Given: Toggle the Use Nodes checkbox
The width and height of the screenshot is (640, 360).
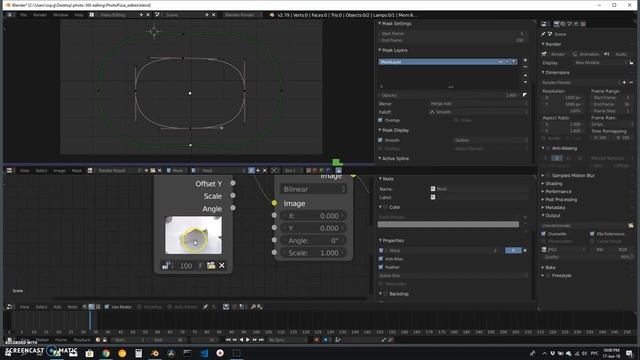Looking at the screenshot, I should point(107,307).
